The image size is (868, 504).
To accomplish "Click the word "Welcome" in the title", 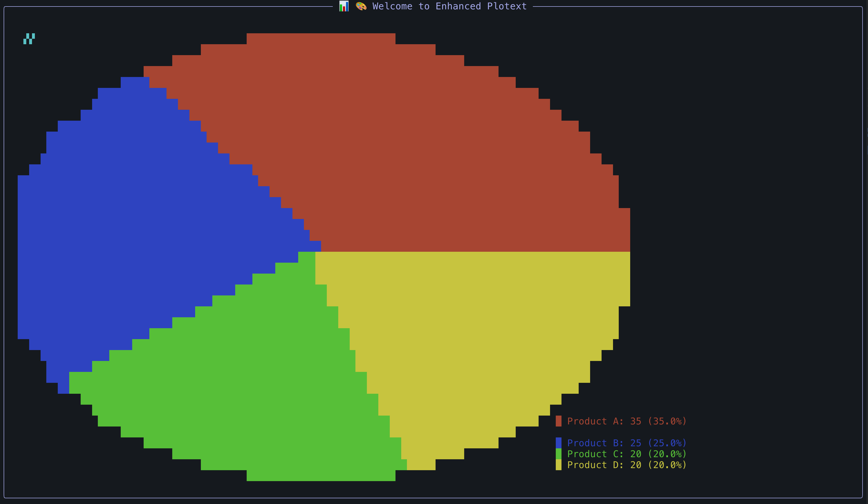I will point(392,6).
